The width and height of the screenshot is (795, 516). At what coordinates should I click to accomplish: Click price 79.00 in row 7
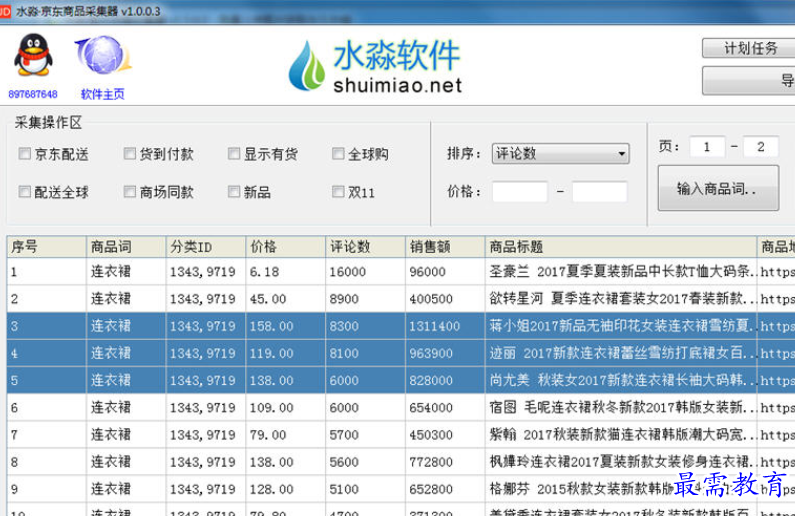point(268,435)
